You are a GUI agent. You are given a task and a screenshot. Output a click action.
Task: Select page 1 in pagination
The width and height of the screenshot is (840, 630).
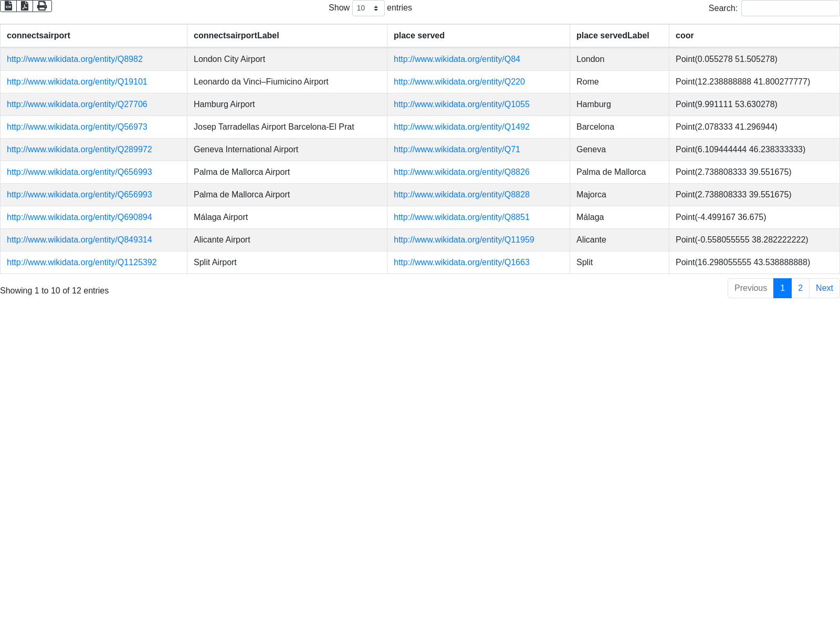pyautogui.click(x=782, y=288)
